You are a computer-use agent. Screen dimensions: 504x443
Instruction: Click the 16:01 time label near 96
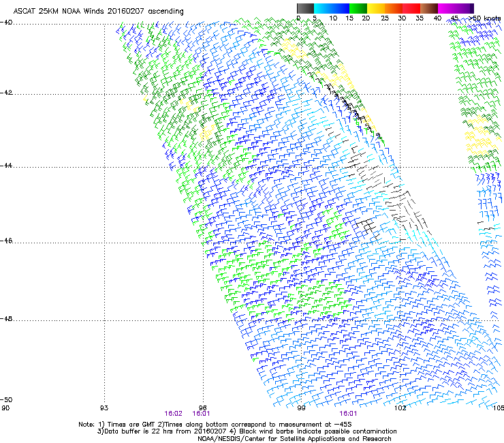201,414
